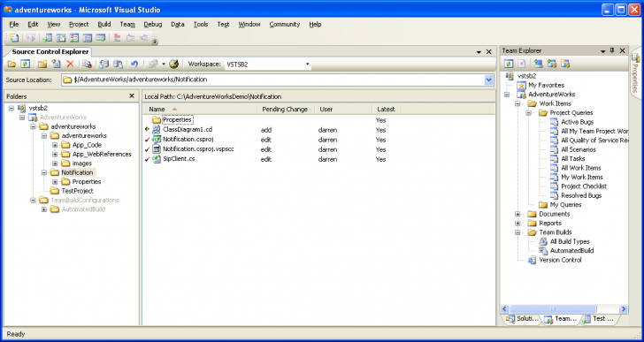Click the Check Out for Edit icon
Image resolution: width=644 pixels, height=342 pixels.
coord(104,65)
